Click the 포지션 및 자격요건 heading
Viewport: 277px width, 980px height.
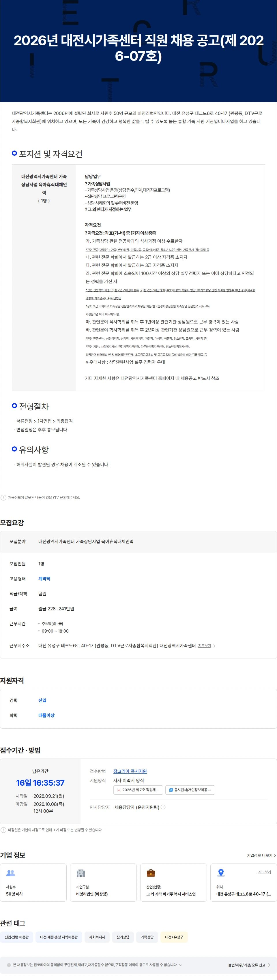click(50, 154)
